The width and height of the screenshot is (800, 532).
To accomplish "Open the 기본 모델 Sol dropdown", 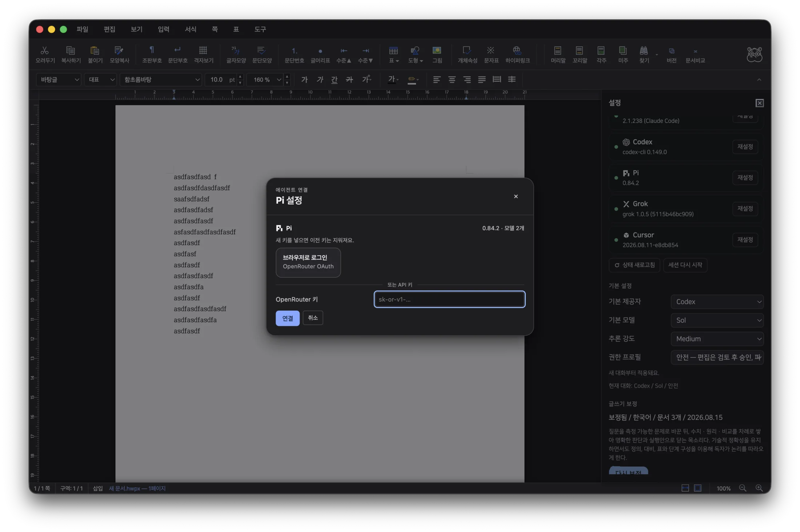I will click(717, 320).
